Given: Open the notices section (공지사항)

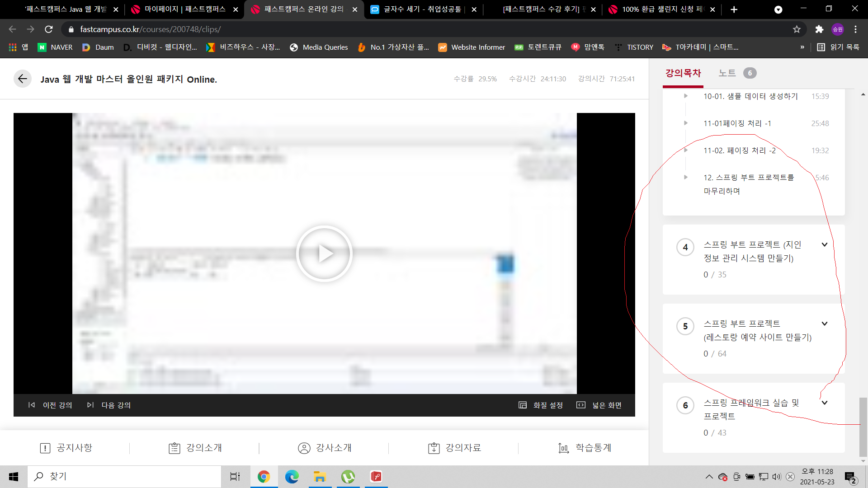Looking at the screenshot, I should point(66,448).
